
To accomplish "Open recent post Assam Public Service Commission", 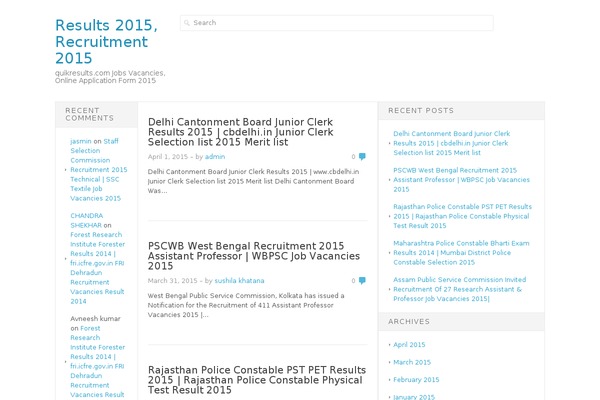I will pos(460,289).
